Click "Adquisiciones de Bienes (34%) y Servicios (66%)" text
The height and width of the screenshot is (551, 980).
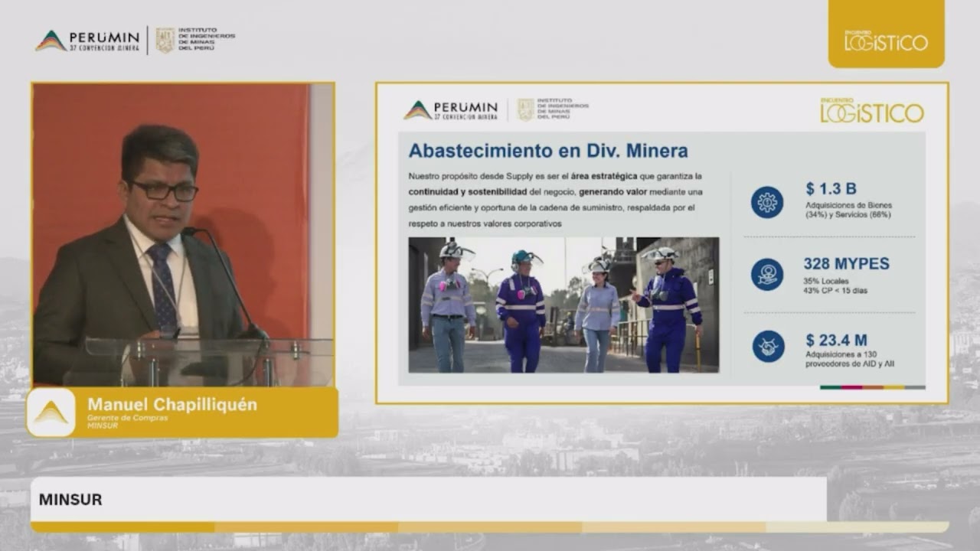pyautogui.click(x=848, y=210)
